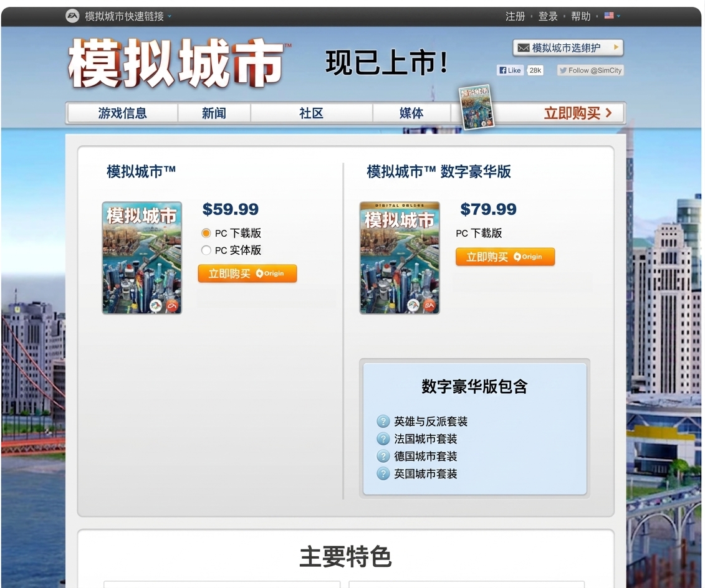Image resolution: width=705 pixels, height=588 pixels.
Task: Click the 主要特色 heading
Action: click(345, 557)
